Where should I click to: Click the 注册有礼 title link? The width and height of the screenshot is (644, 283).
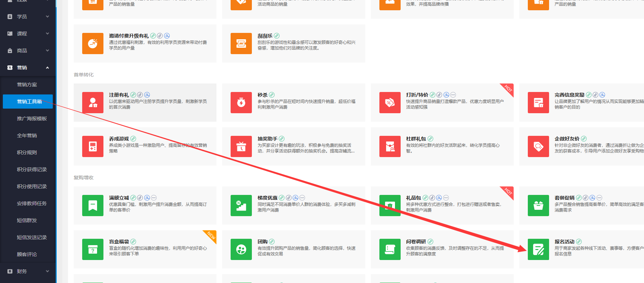tap(119, 95)
